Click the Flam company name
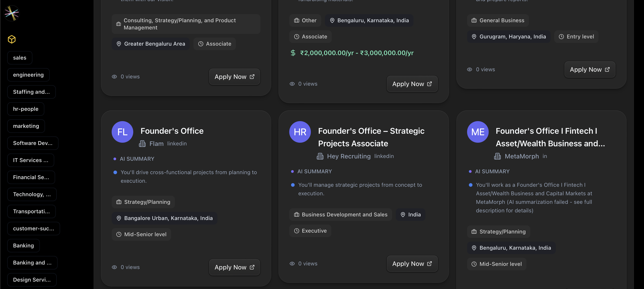This screenshot has width=644, height=289. [156, 144]
